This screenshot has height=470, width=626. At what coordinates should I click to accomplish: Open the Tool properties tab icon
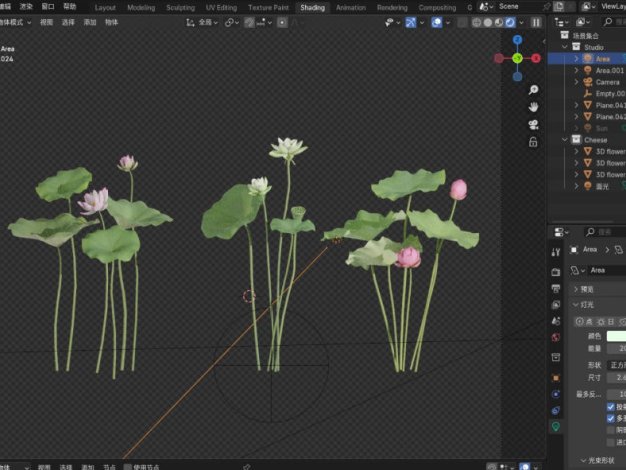point(556,250)
